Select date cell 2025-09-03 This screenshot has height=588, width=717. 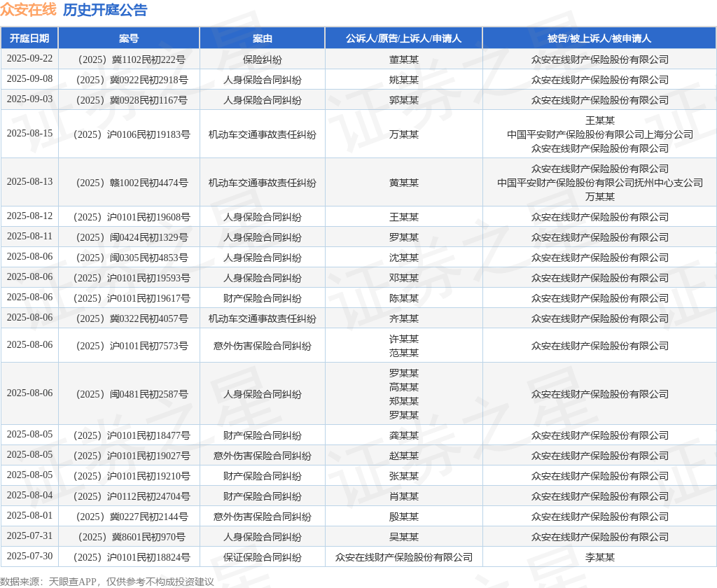click(29, 99)
